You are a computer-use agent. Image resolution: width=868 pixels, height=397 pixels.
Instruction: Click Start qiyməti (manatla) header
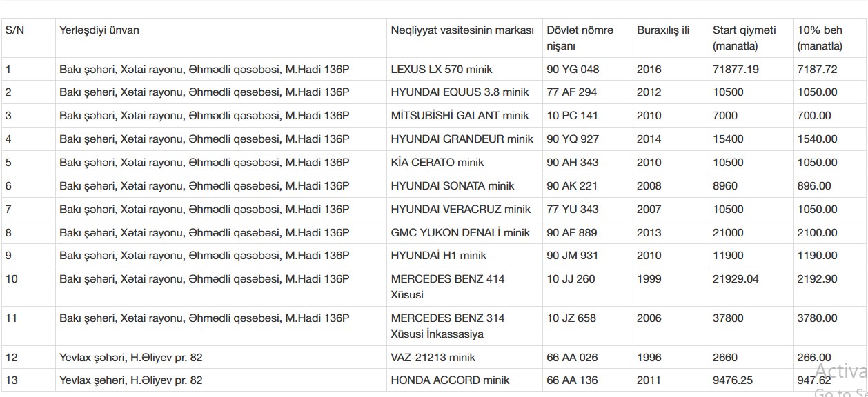click(744, 38)
